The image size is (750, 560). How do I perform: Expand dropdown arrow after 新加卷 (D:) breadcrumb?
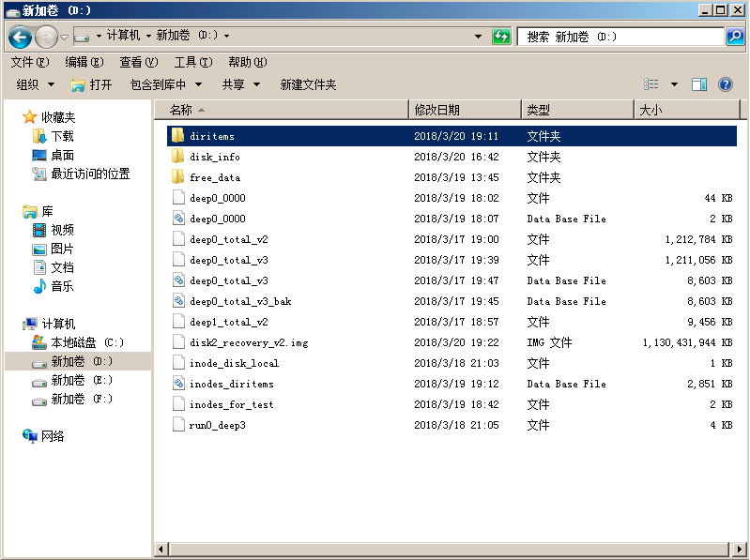pyautogui.click(x=226, y=36)
